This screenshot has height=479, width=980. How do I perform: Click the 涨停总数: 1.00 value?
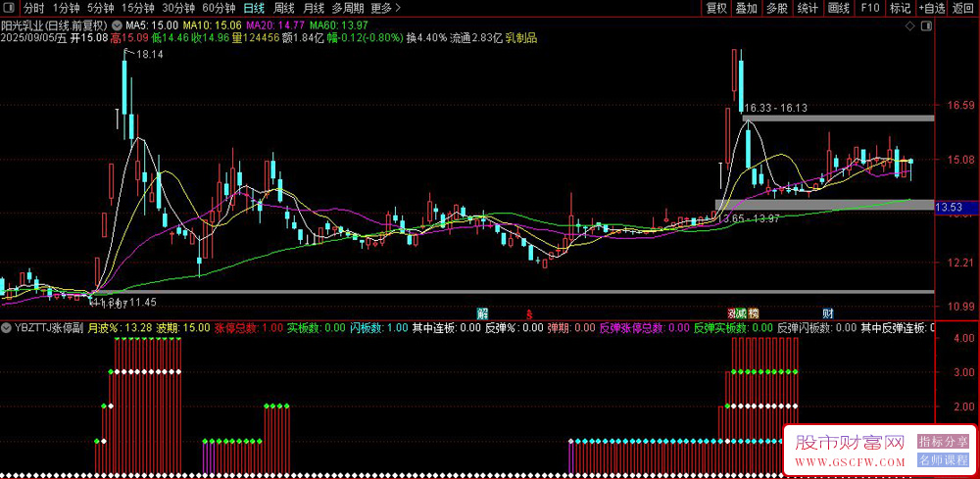(x=249, y=327)
